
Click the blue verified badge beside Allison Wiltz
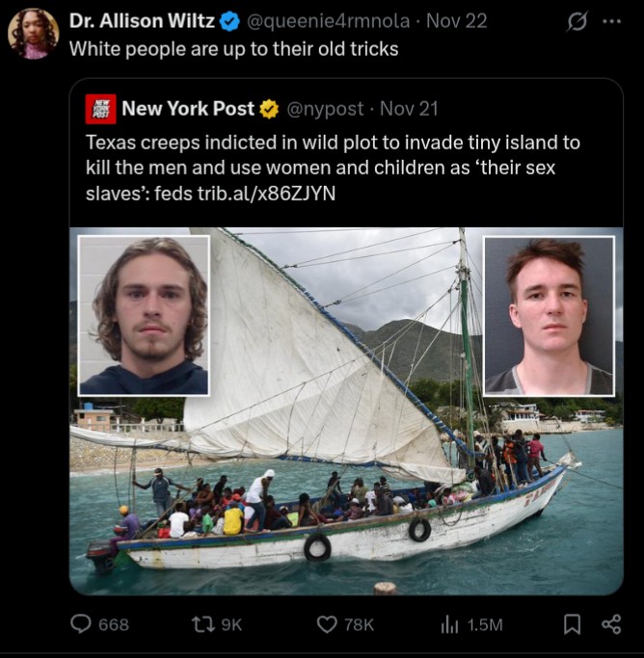click(230, 22)
